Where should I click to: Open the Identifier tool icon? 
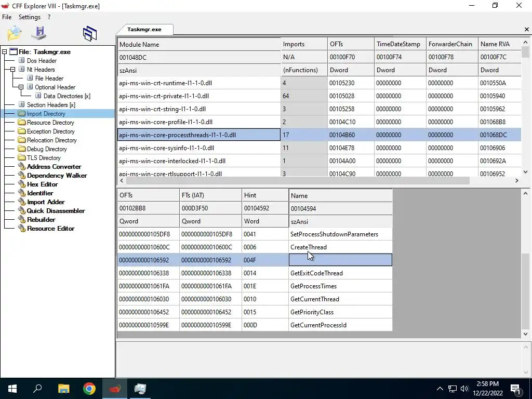click(x=22, y=193)
